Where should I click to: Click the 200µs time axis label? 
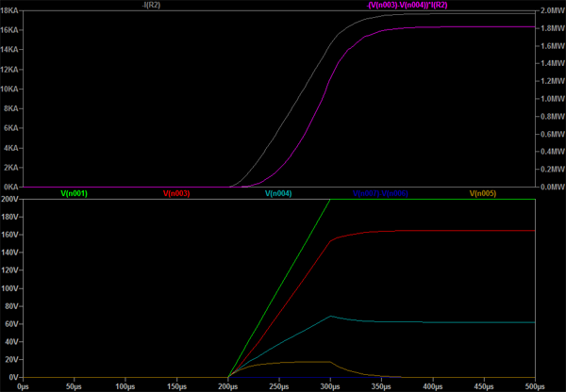coord(227,387)
